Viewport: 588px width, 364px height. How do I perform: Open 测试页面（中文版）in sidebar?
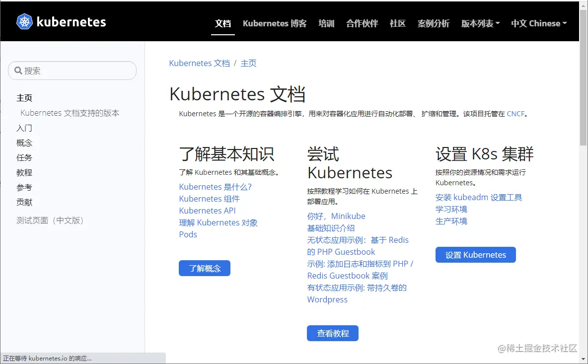(x=50, y=220)
